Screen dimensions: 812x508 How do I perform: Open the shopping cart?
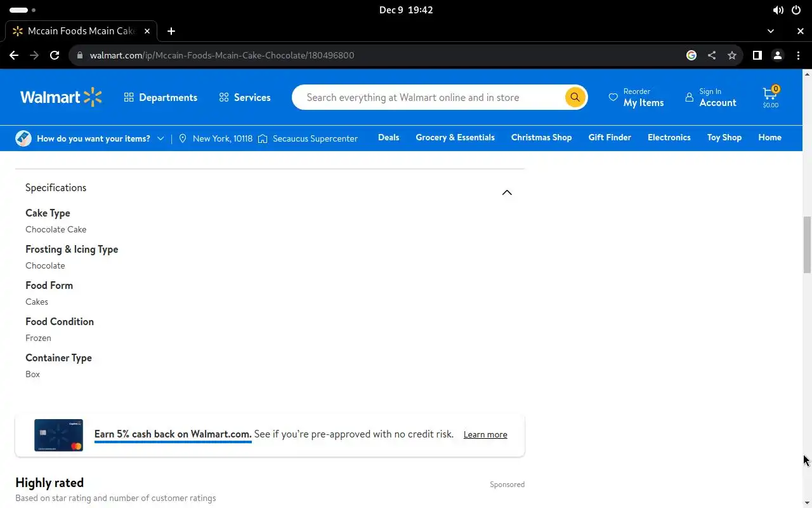771,97
